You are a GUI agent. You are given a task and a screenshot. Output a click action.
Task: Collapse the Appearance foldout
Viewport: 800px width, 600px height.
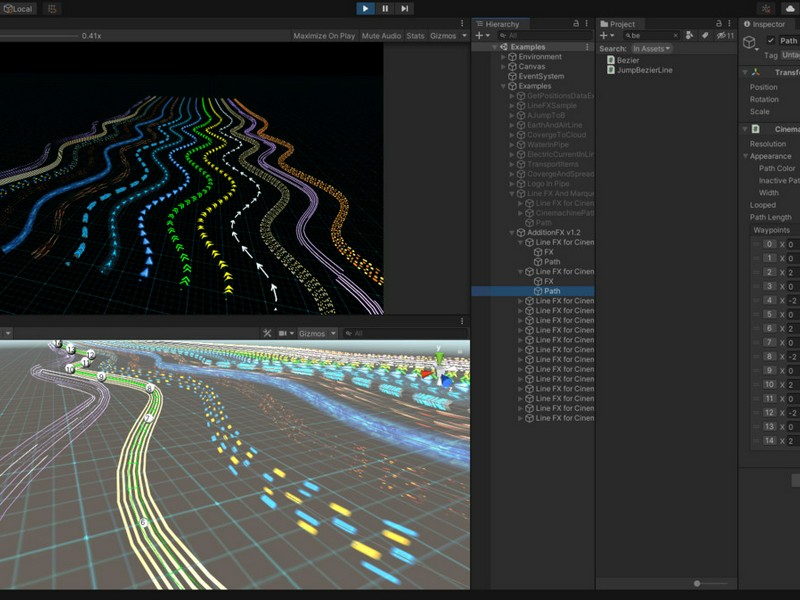pos(745,156)
